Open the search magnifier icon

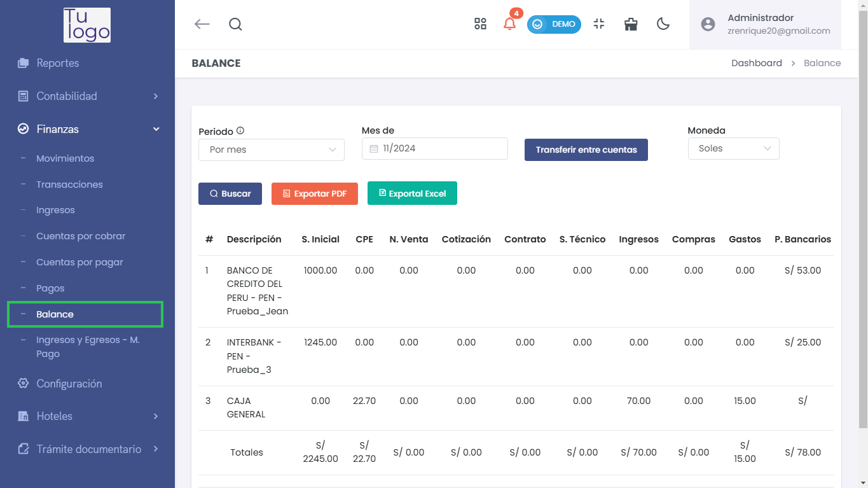tap(235, 24)
